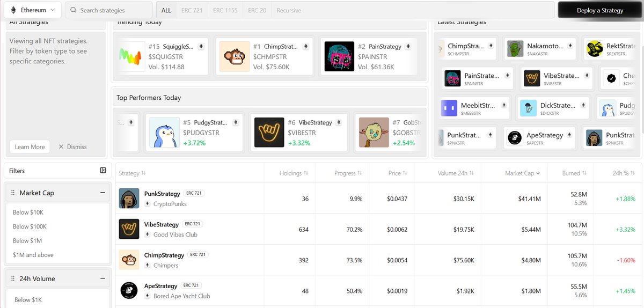Sort table by Burned column
Viewport: 644px width, 308px height.
click(x=574, y=173)
